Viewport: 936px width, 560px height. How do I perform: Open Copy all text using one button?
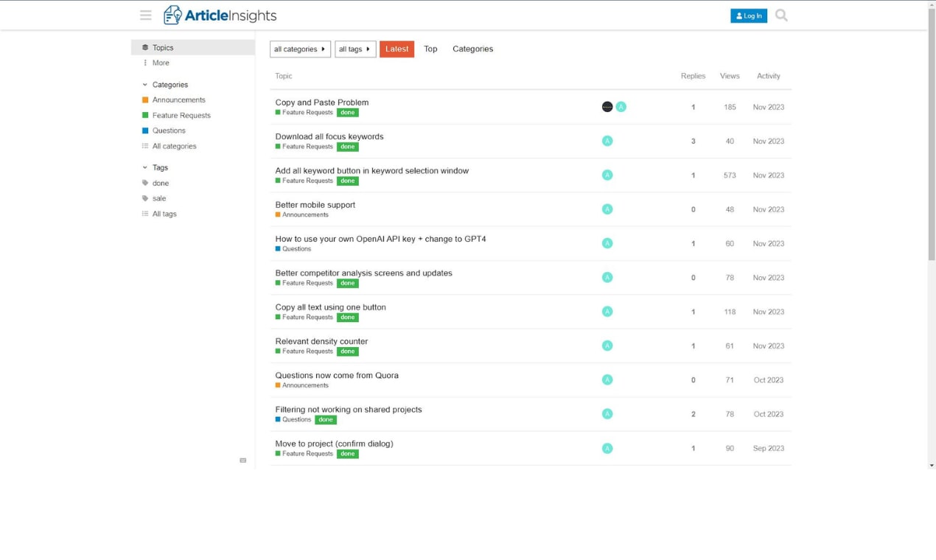click(330, 307)
